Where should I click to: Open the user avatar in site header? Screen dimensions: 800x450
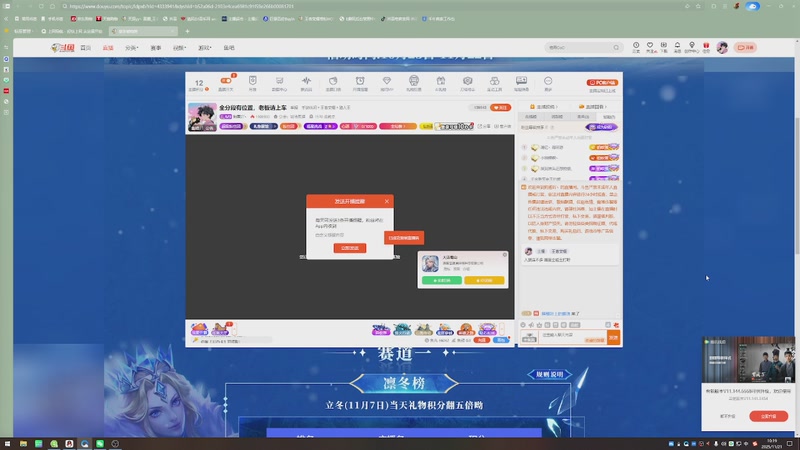(722, 47)
